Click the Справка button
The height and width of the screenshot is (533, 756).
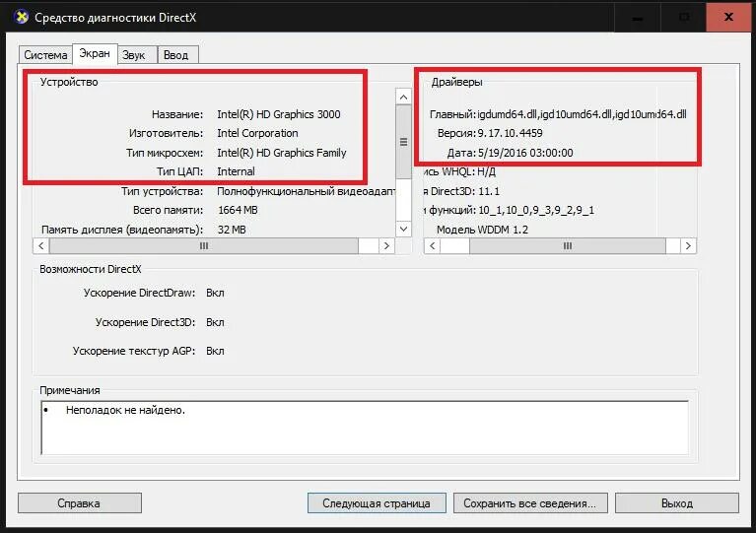[80, 503]
